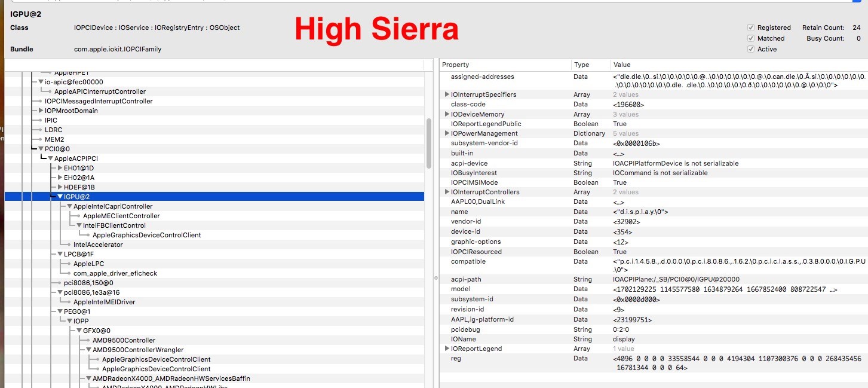Select the AppleLPC entry
The height and width of the screenshot is (388, 868).
[89, 264]
